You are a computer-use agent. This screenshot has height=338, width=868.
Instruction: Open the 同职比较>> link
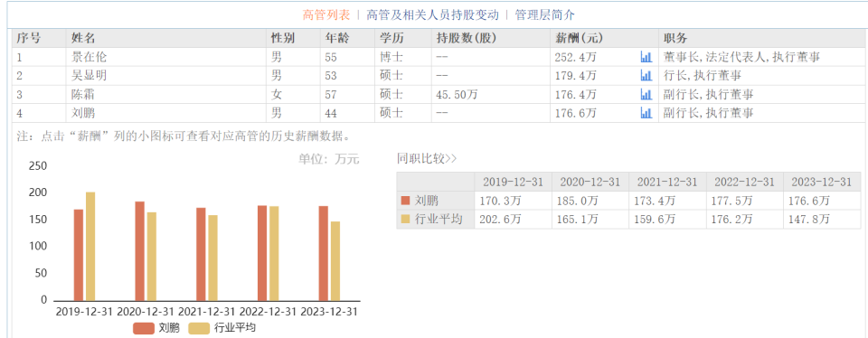click(x=427, y=159)
